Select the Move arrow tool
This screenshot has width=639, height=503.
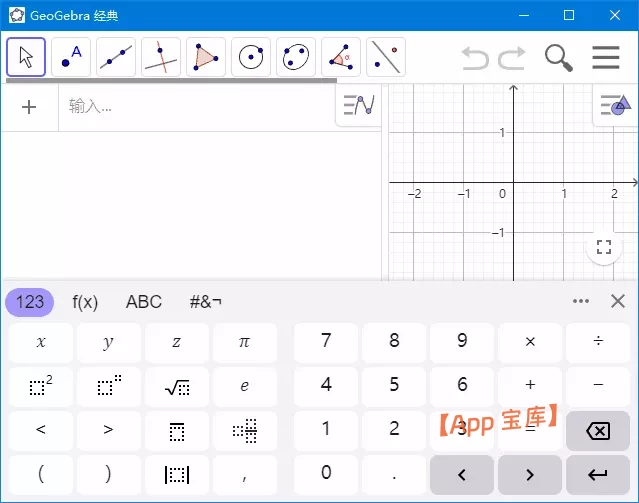coord(26,57)
